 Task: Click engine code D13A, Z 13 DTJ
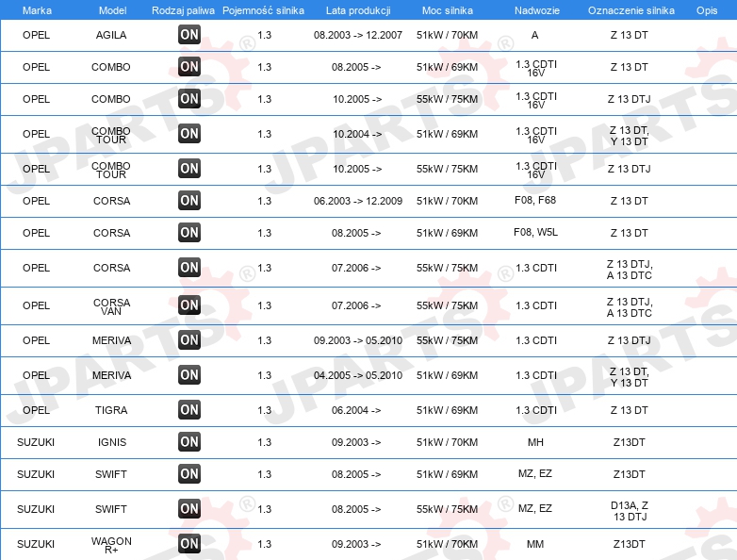click(630, 511)
